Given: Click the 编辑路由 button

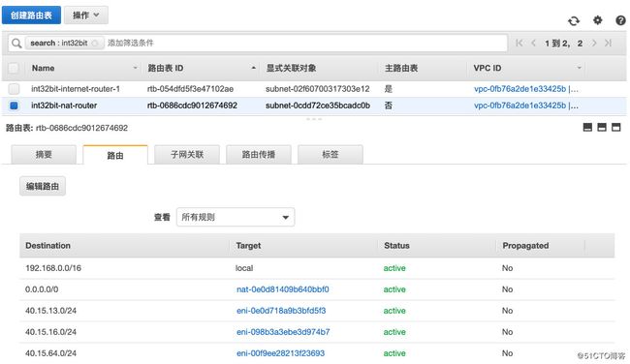Looking at the screenshot, I should point(43,186).
